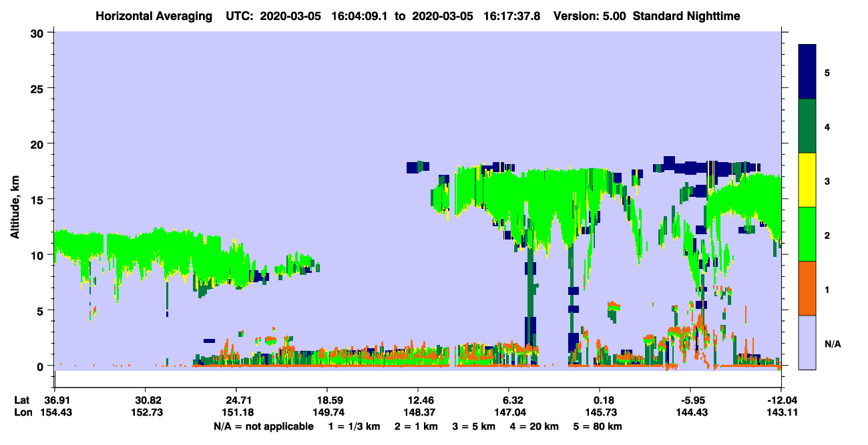Click the colorbar label 5
868x445 pixels.
(827, 72)
